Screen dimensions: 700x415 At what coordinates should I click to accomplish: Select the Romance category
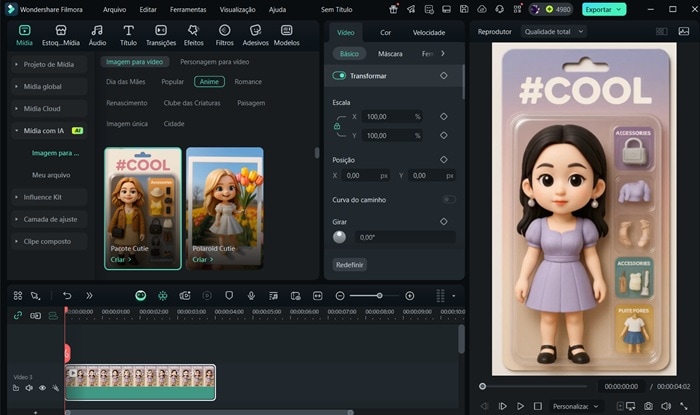click(x=248, y=82)
